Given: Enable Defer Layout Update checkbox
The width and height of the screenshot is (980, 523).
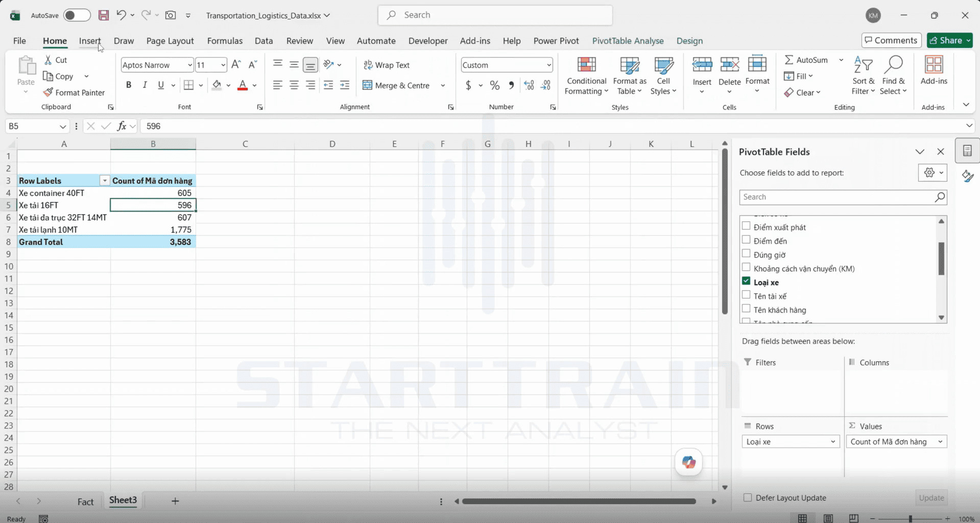Looking at the screenshot, I should click(x=748, y=497).
